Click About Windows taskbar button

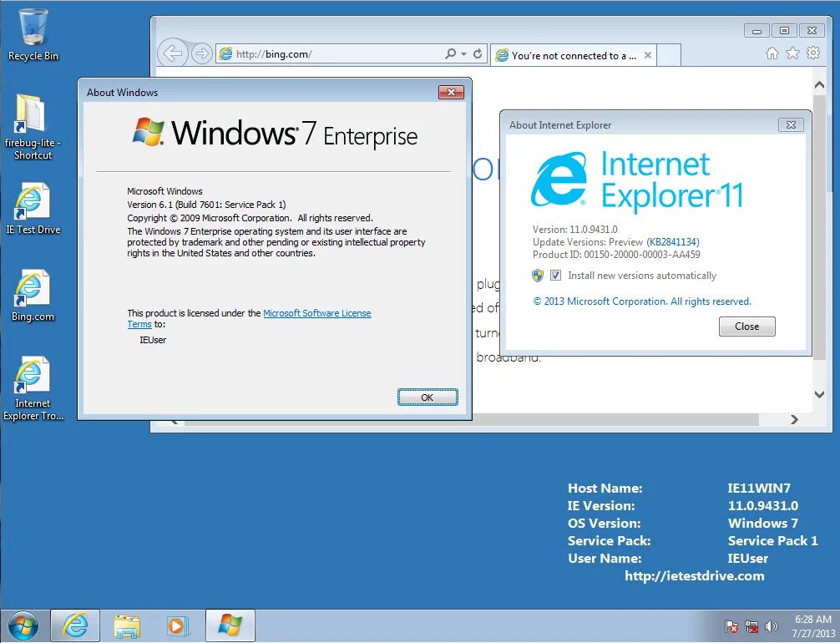[x=230, y=625]
